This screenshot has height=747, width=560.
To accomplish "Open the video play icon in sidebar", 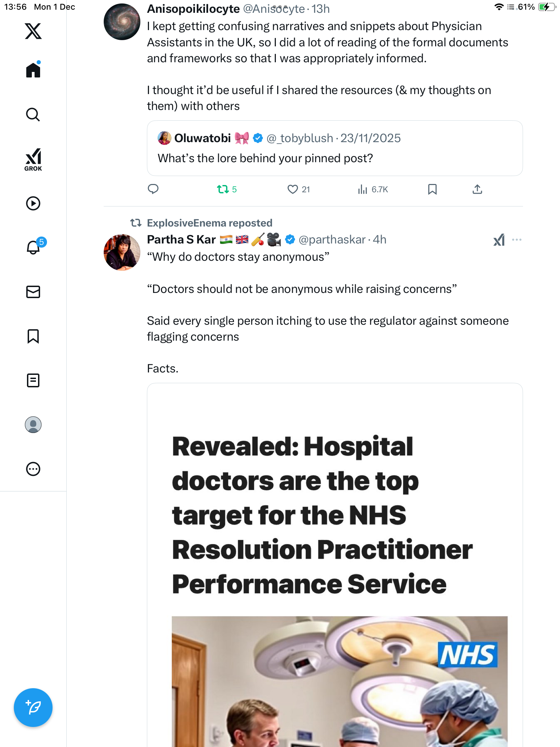I will point(33,203).
